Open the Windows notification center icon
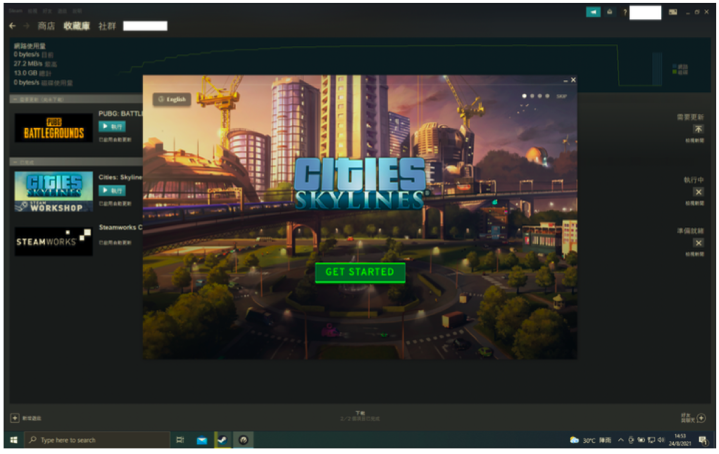This screenshot has width=719, height=454. [x=703, y=440]
